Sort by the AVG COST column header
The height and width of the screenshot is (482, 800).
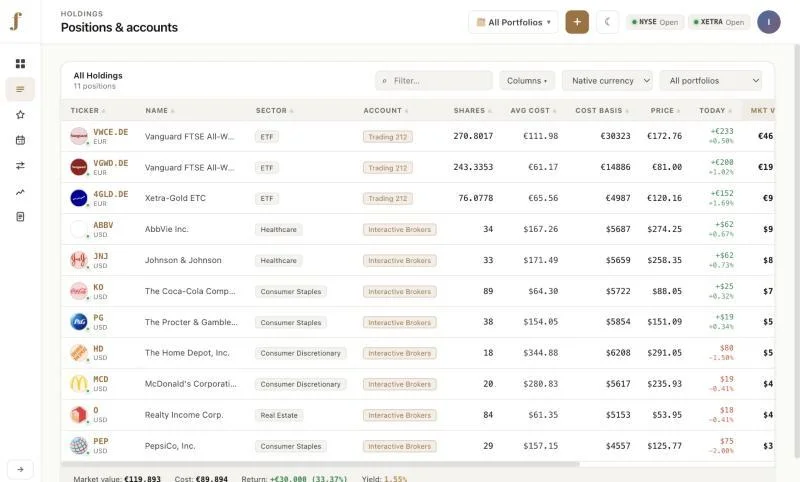(x=533, y=110)
